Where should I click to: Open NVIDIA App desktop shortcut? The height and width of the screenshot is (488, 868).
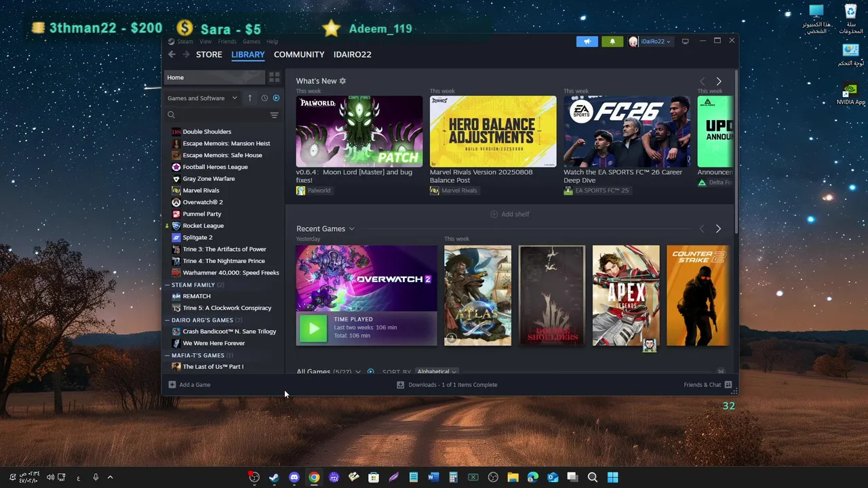pyautogui.click(x=850, y=94)
